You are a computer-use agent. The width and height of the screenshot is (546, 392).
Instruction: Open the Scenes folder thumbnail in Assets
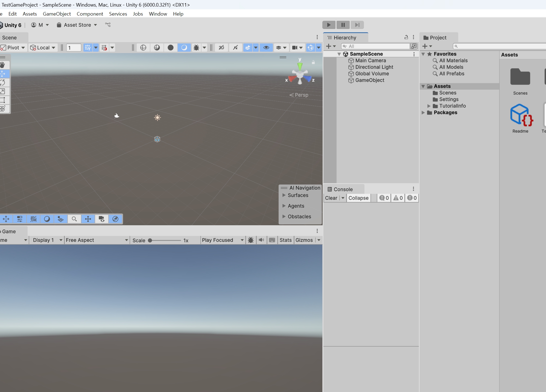coord(520,77)
